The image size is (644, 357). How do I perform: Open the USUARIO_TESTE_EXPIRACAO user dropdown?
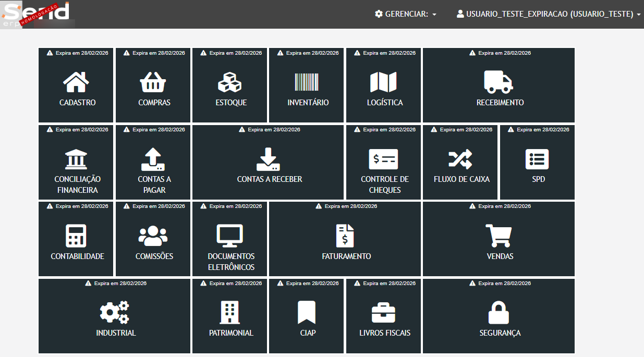coord(549,14)
